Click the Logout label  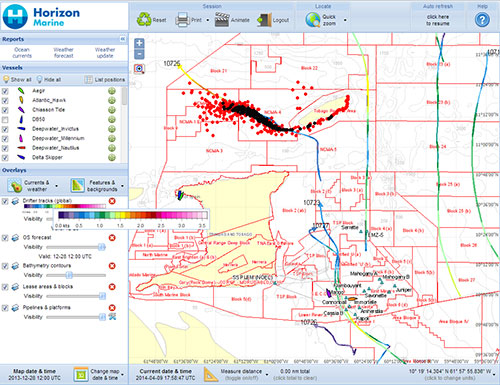pyautogui.click(x=281, y=20)
